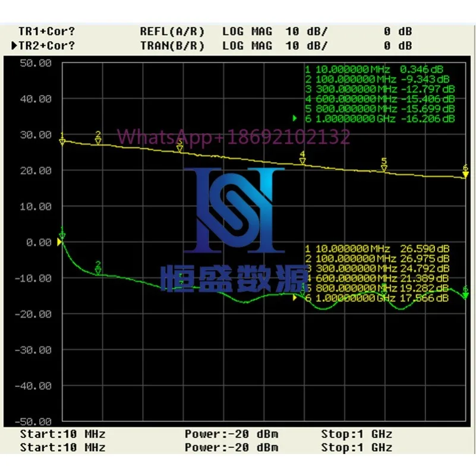This screenshot has width=476, height=476.
Task: Click yellow readout 300.000000 MHz 24.792 dB
Action: click(377, 269)
